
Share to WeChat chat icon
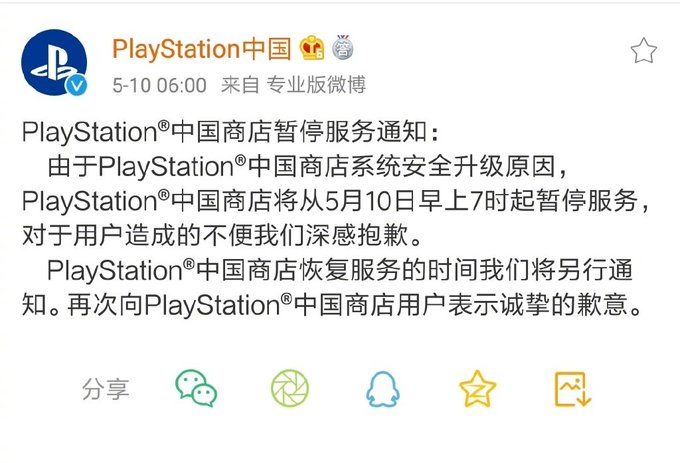pyautogui.click(x=196, y=388)
